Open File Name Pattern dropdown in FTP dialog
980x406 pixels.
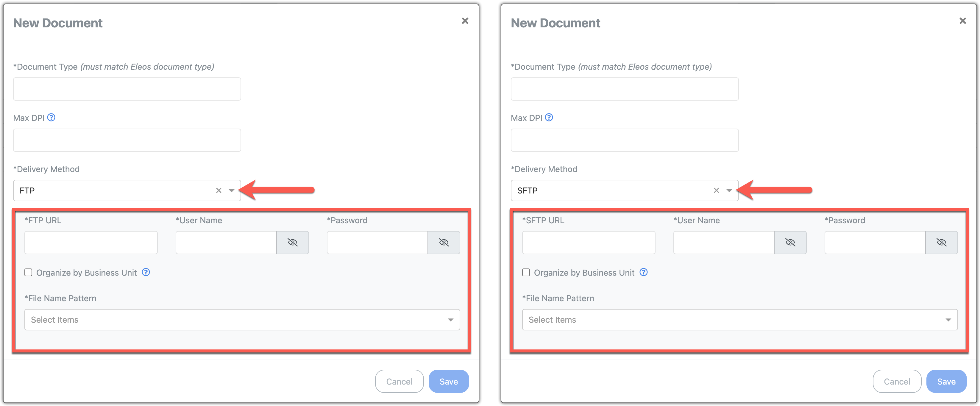click(242, 320)
